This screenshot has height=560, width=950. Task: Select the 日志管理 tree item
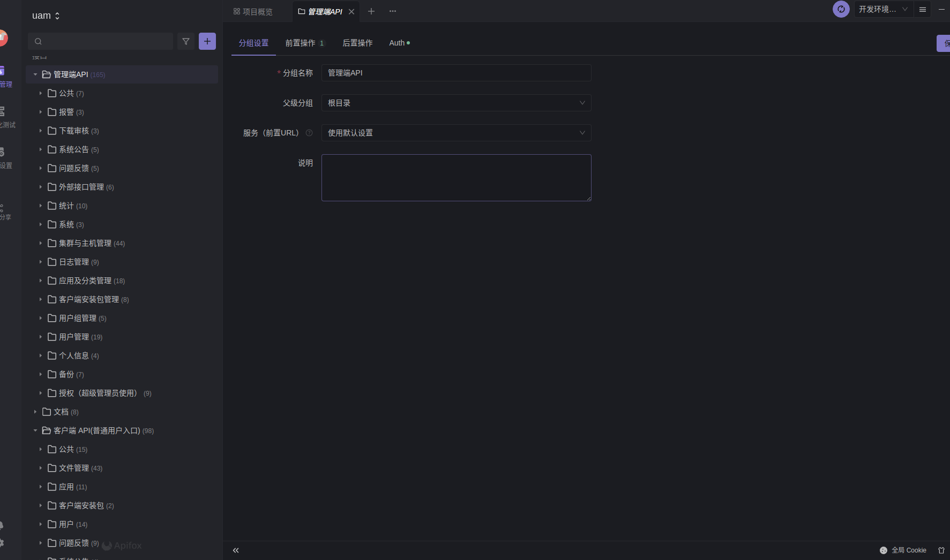[122, 262]
